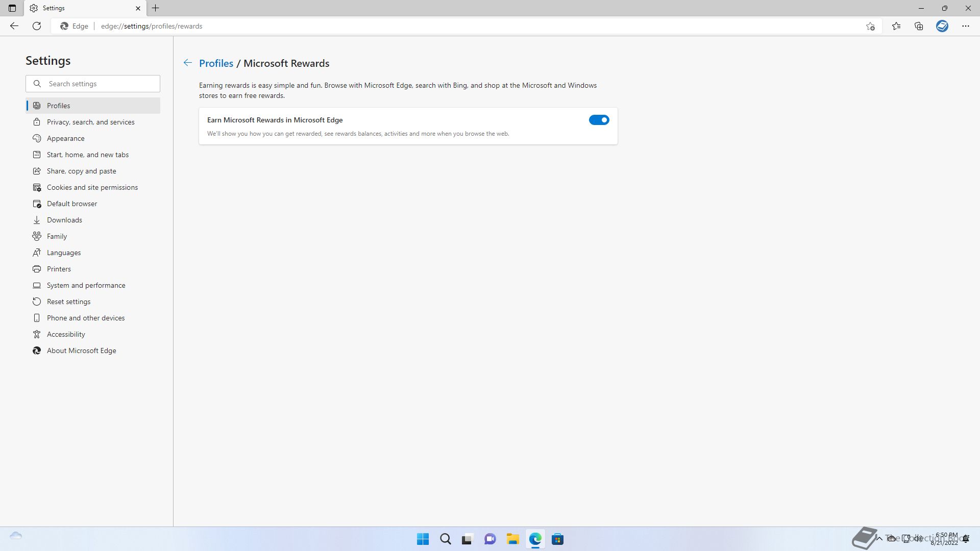Open File Explorer from taskbar
This screenshot has width=980, height=551.
click(x=512, y=539)
